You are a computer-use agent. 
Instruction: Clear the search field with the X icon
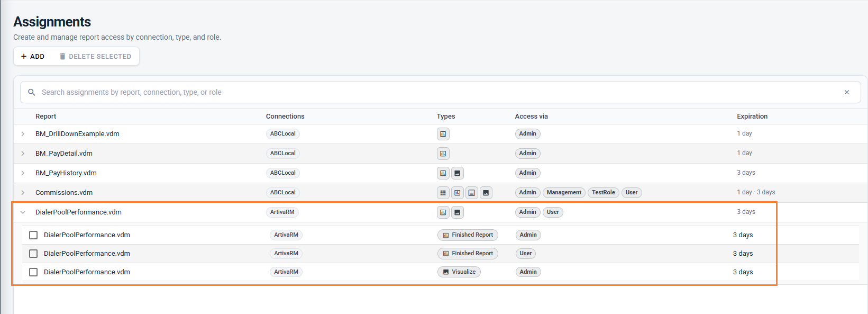click(847, 92)
